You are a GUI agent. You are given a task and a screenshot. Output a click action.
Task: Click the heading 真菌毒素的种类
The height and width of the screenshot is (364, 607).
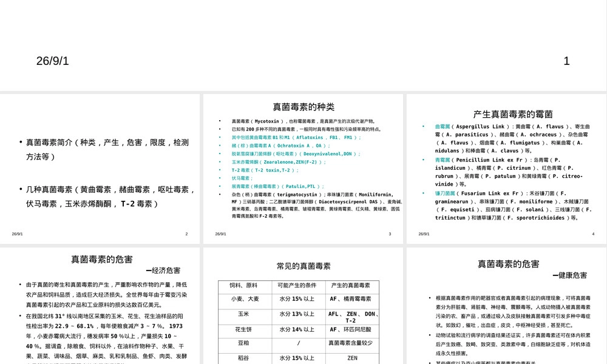pyautogui.click(x=303, y=107)
